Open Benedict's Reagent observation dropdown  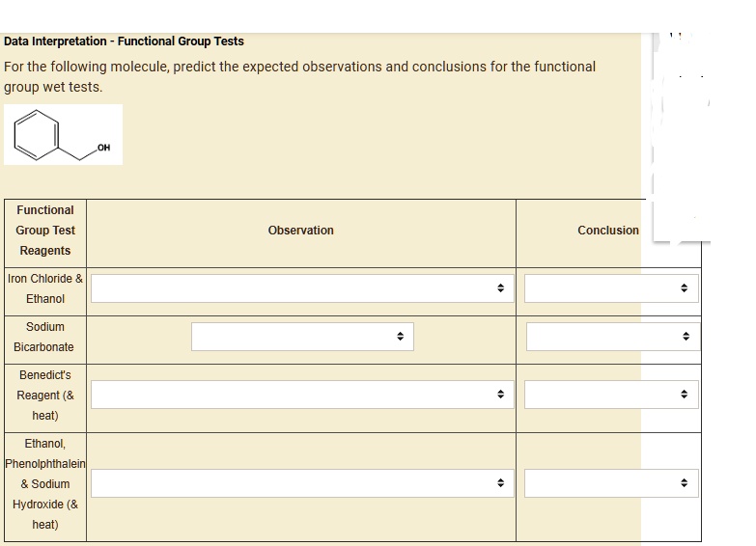tap(300, 395)
